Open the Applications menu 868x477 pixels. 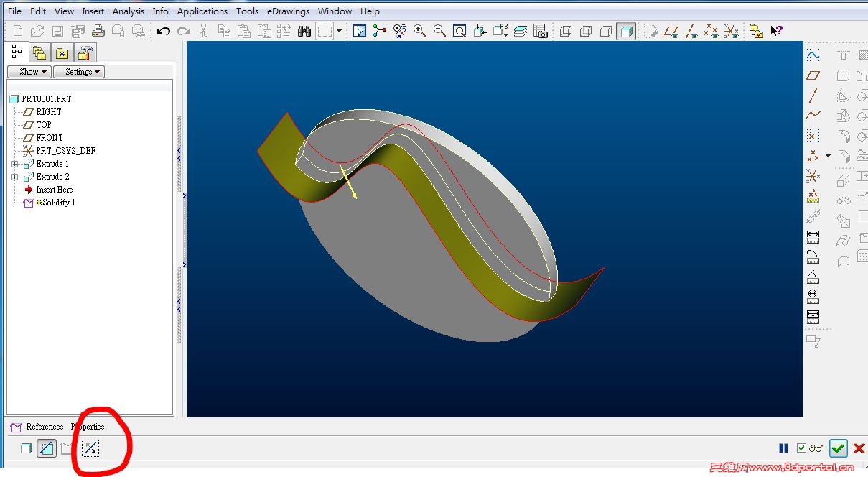(202, 11)
